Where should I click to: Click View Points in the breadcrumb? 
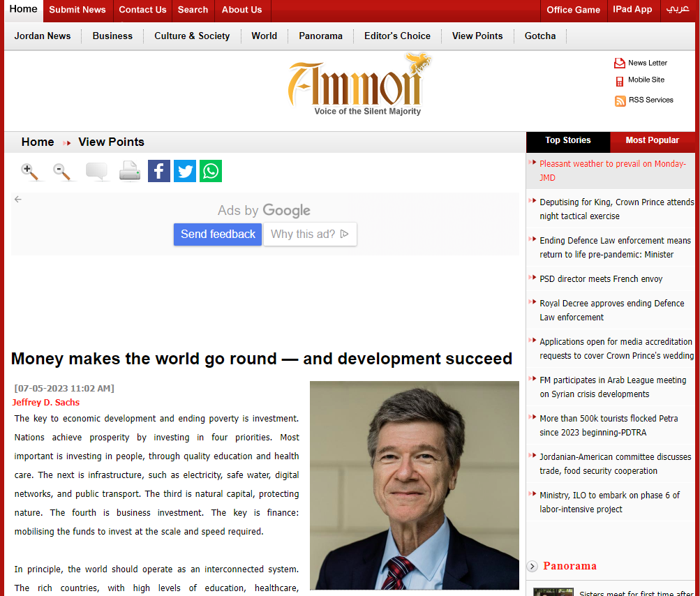coord(111,142)
